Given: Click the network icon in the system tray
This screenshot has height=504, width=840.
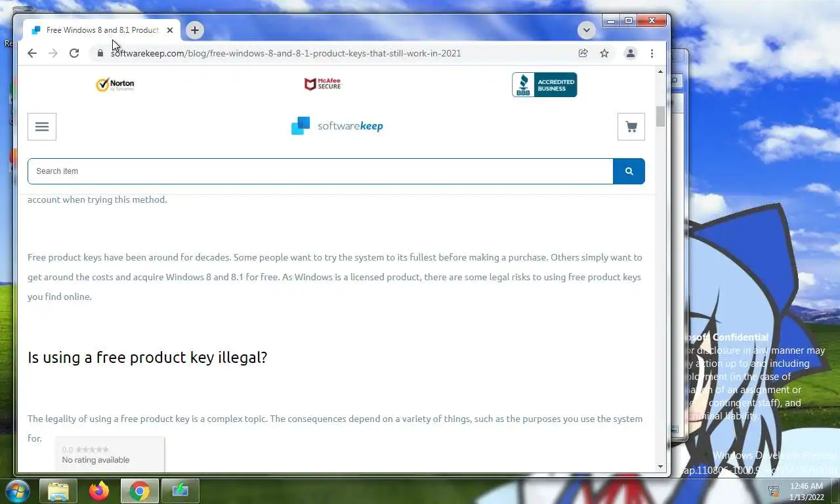Looking at the screenshot, I should [x=774, y=491].
